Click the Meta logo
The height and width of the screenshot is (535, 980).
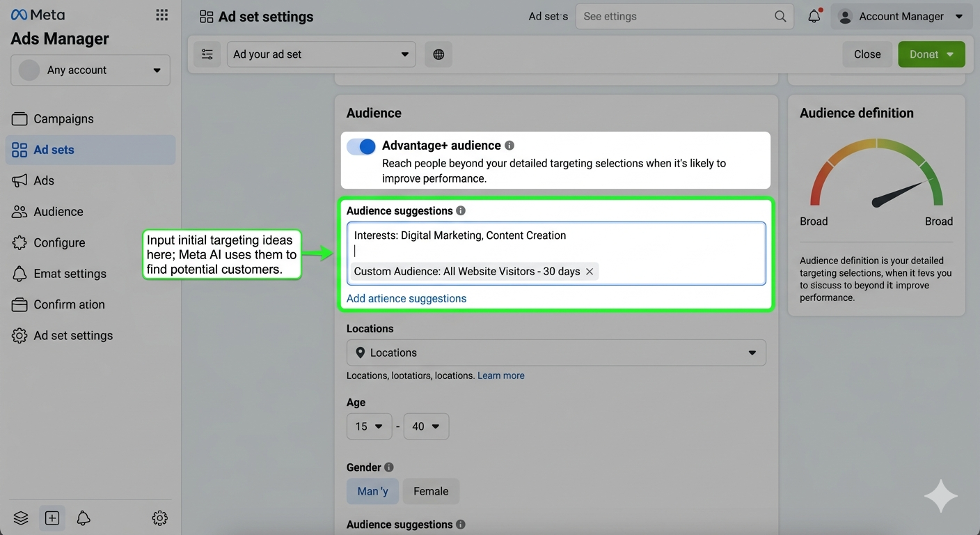pyautogui.click(x=38, y=15)
